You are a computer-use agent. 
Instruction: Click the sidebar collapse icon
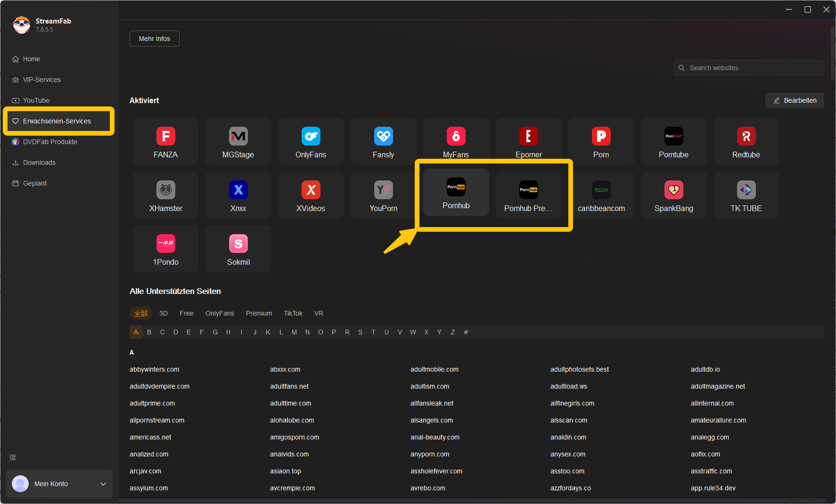[x=13, y=457]
